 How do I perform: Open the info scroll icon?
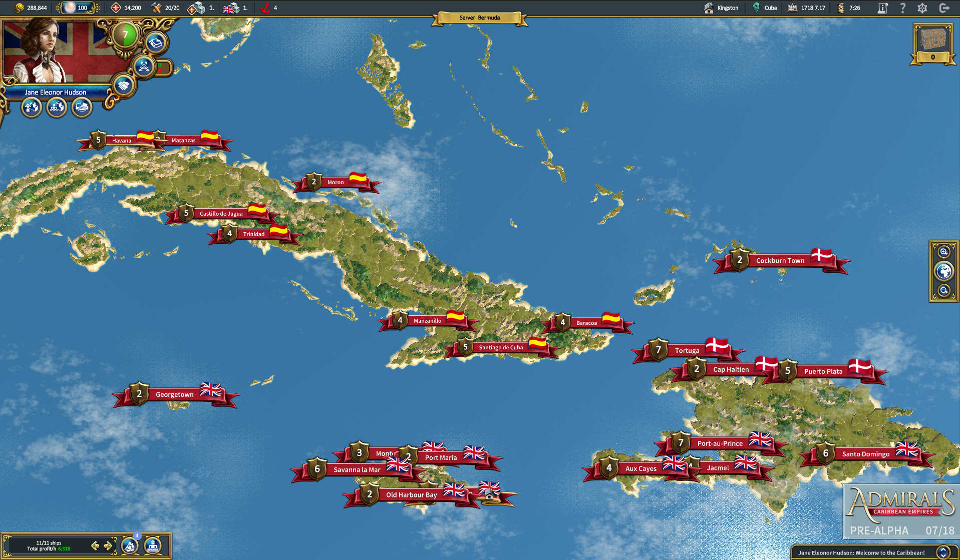882,8
